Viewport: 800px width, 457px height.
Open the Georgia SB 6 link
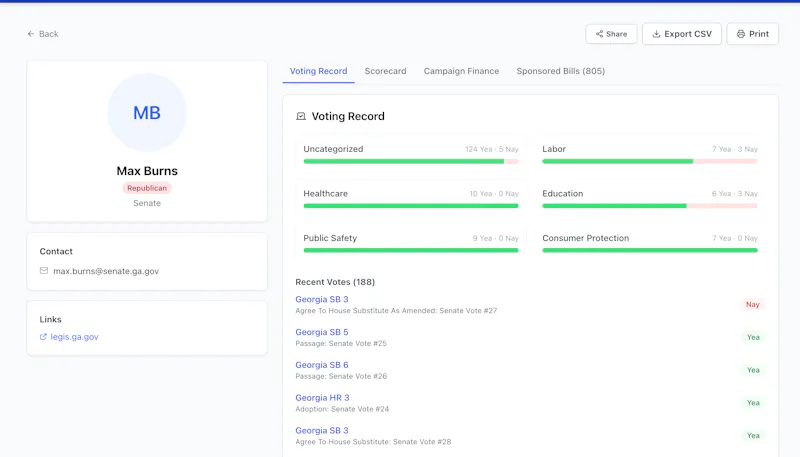click(321, 365)
